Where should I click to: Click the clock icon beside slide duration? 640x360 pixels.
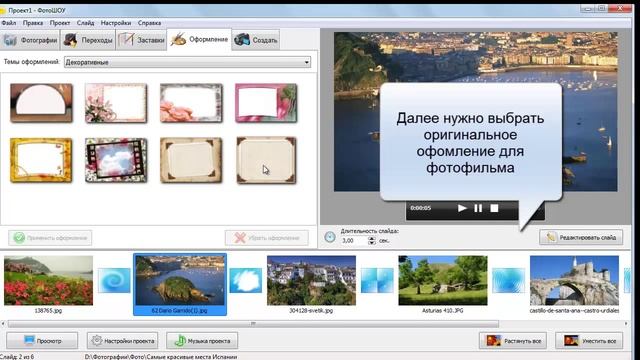(330, 237)
